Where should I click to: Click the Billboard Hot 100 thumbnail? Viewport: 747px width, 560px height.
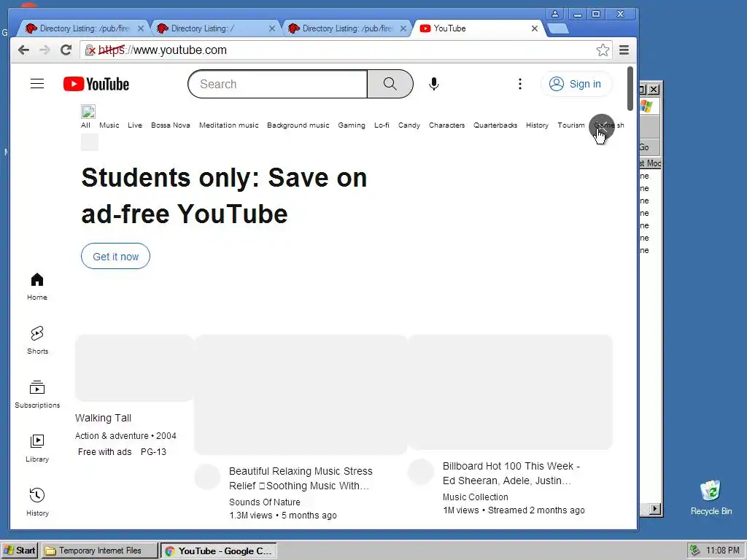pyautogui.click(x=510, y=392)
